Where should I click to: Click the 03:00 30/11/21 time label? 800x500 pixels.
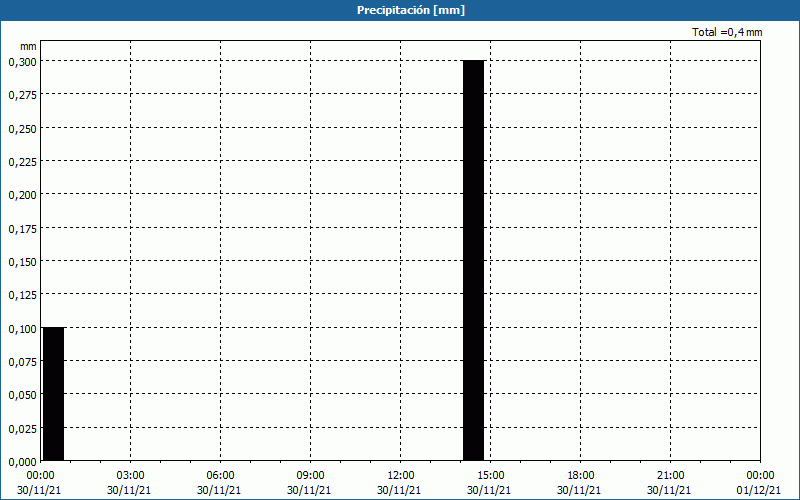(x=129, y=483)
